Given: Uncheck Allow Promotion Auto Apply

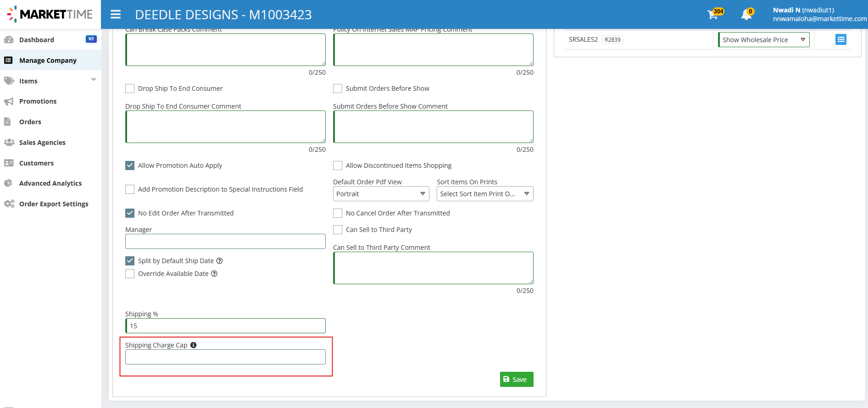Looking at the screenshot, I should pos(130,165).
